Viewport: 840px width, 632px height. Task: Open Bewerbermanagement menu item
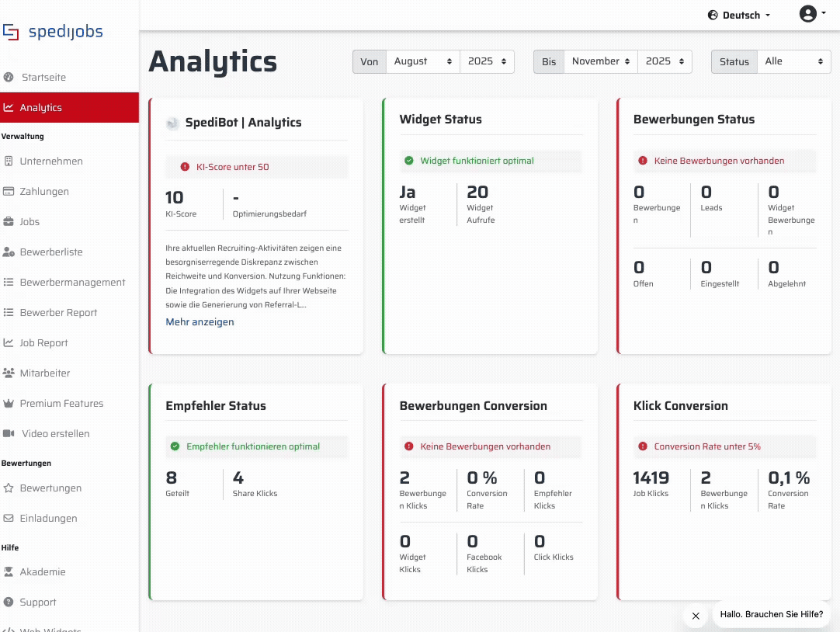[x=70, y=283]
